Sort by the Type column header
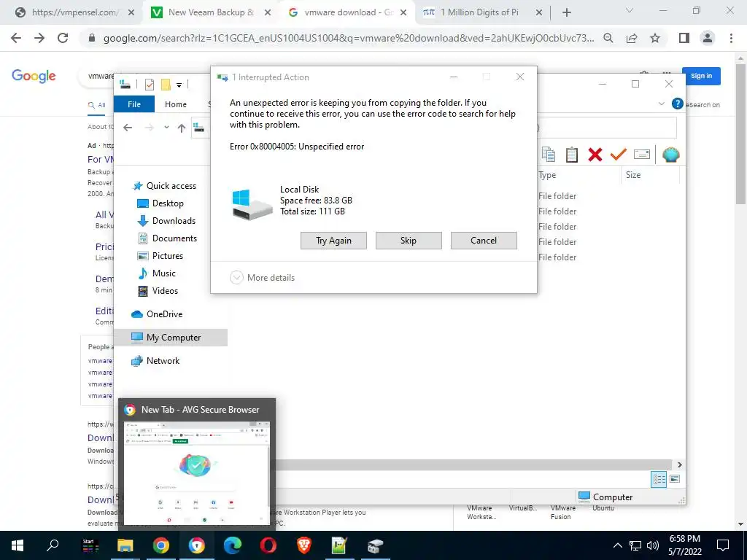 (x=547, y=175)
